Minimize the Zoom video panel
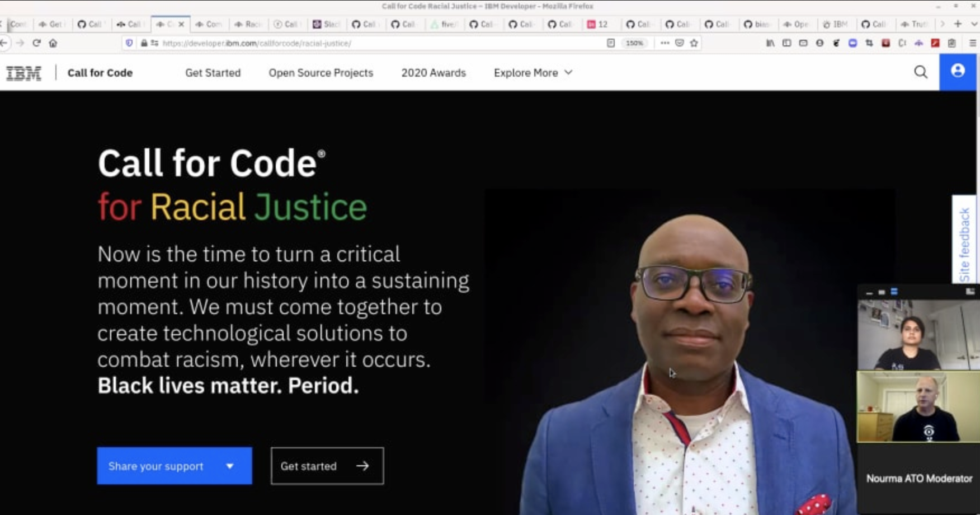 pyautogui.click(x=869, y=292)
